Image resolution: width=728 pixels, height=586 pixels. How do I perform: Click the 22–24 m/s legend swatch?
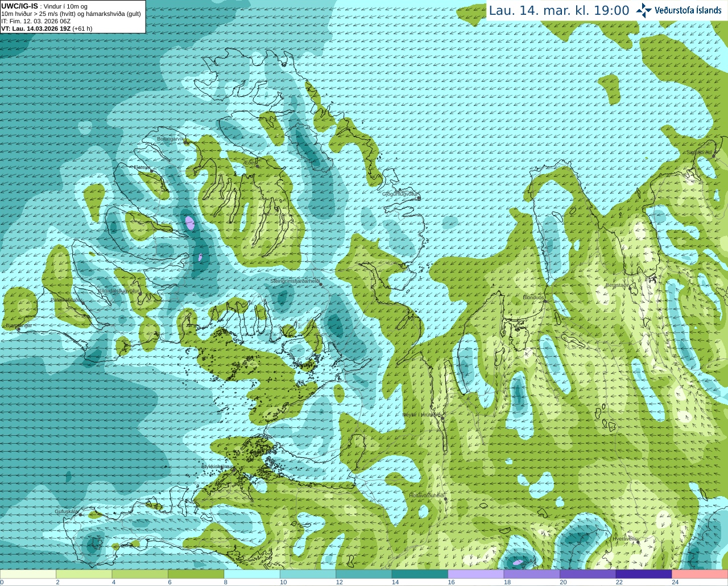644,574
